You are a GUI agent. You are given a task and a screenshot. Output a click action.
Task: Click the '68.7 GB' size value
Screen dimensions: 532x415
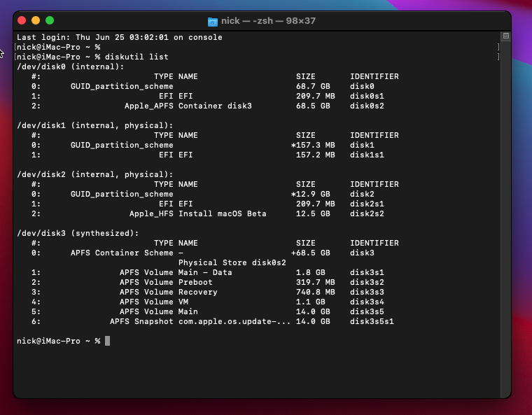pyautogui.click(x=313, y=86)
